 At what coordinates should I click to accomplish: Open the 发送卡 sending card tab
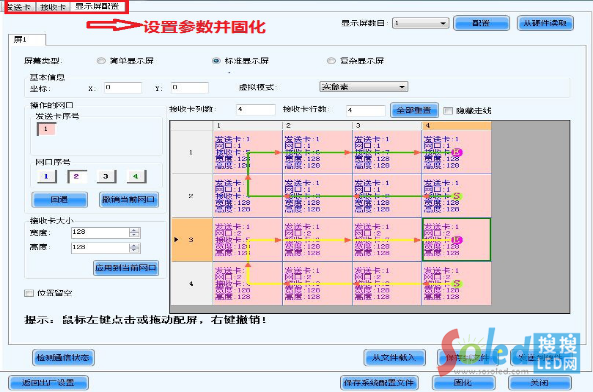(19, 7)
